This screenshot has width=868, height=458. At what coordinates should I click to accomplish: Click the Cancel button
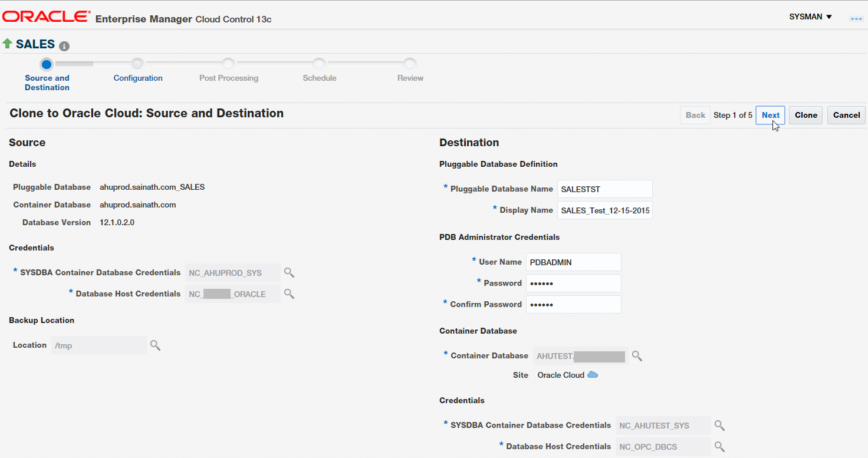point(846,115)
